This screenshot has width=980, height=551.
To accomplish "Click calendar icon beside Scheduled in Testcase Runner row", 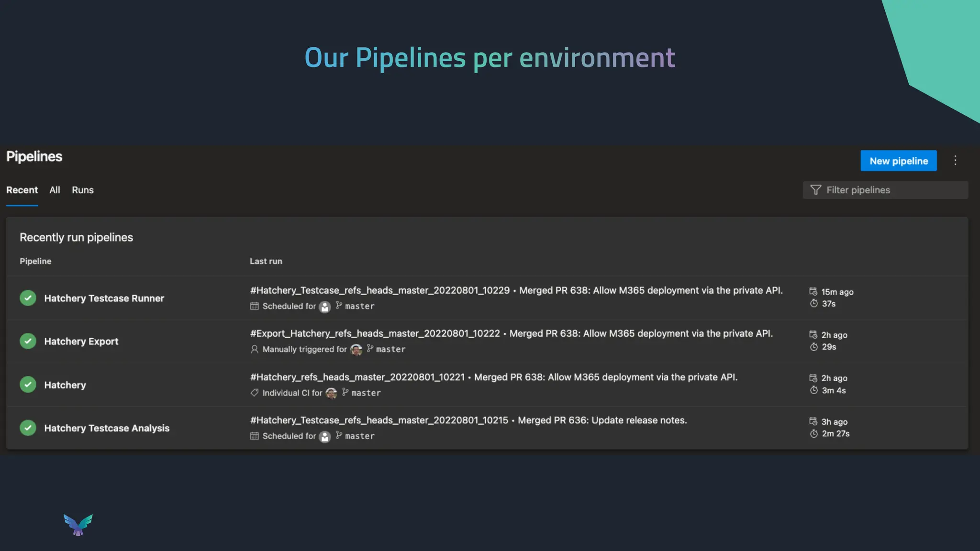I will coord(255,306).
